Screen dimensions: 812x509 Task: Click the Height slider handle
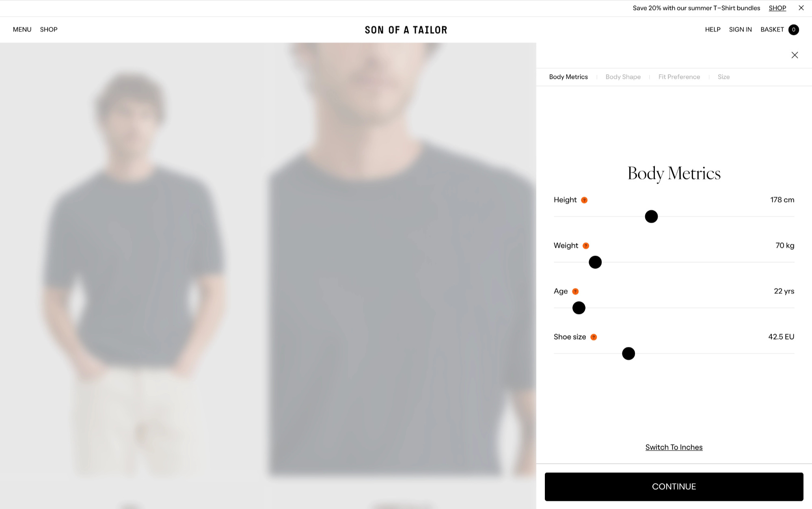[651, 217]
